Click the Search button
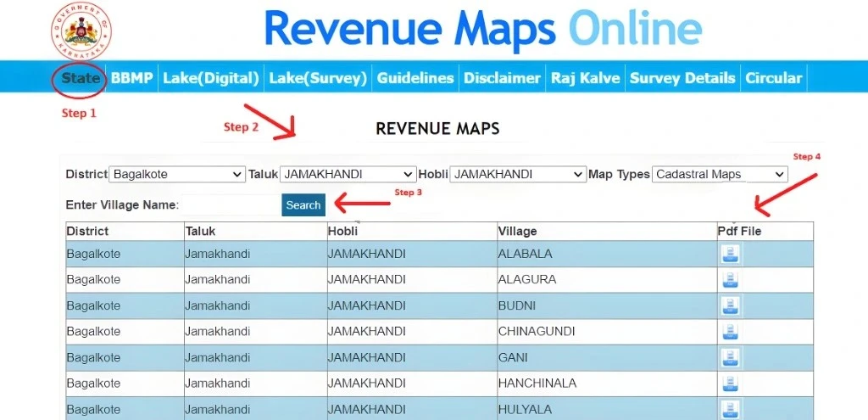Viewport: 868px width, 420px height. coord(303,205)
